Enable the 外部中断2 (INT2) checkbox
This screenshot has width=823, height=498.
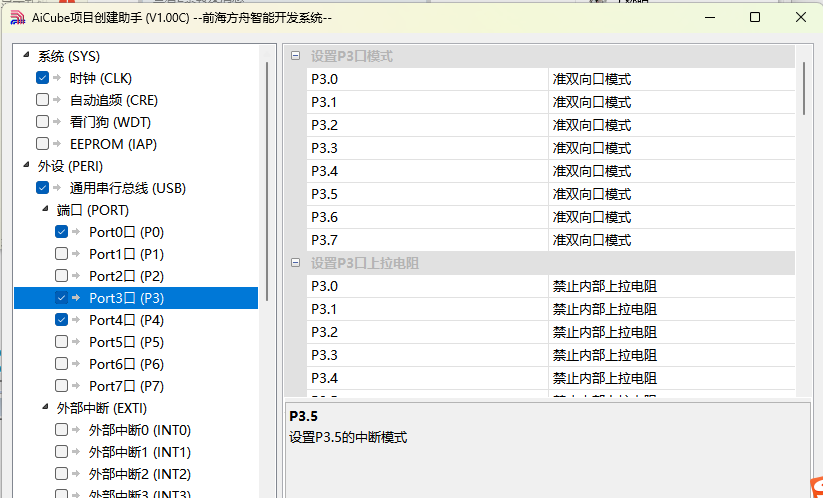click(x=61, y=474)
